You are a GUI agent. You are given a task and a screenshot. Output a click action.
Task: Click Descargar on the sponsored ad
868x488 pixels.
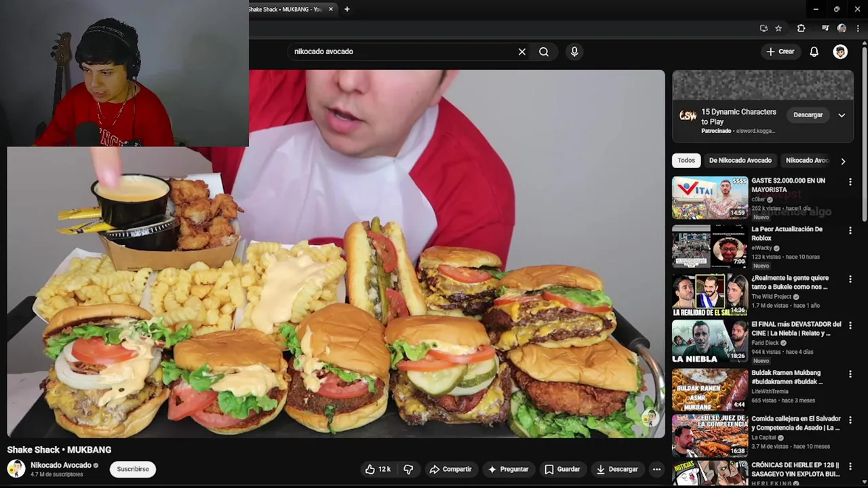808,115
